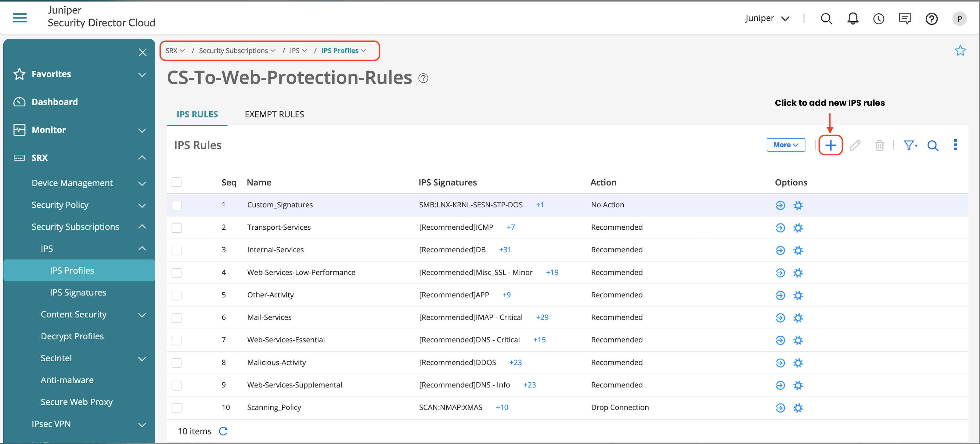Open the vertical three-dot options menu
980x444 pixels.
955,145
